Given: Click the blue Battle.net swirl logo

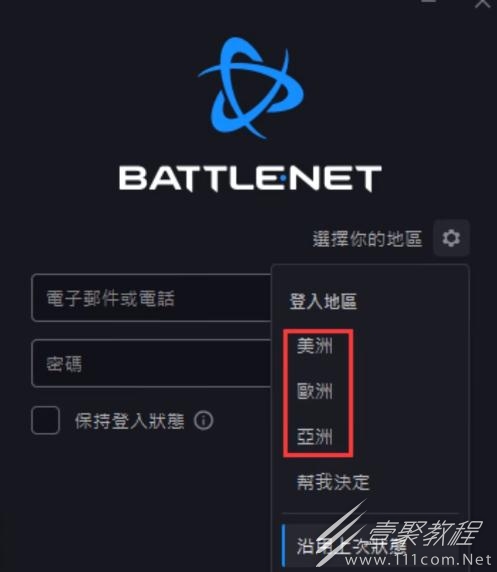Looking at the screenshot, I should click(x=251, y=88).
